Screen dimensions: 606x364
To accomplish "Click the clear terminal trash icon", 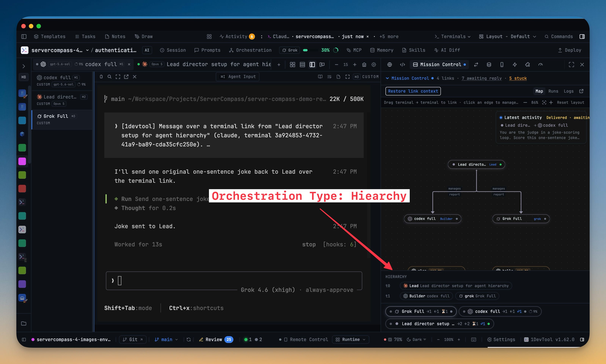I will pyautogui.click(x=101, y=77).
